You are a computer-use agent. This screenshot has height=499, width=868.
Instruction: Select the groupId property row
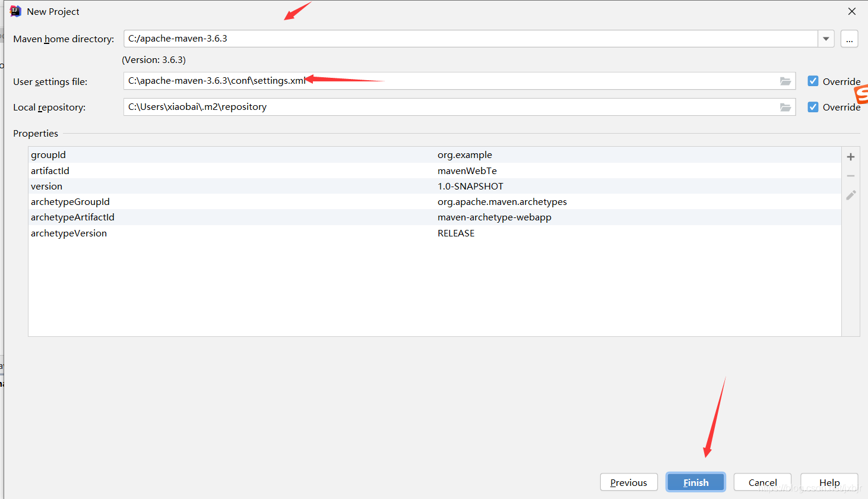click(x=435, y=155)
